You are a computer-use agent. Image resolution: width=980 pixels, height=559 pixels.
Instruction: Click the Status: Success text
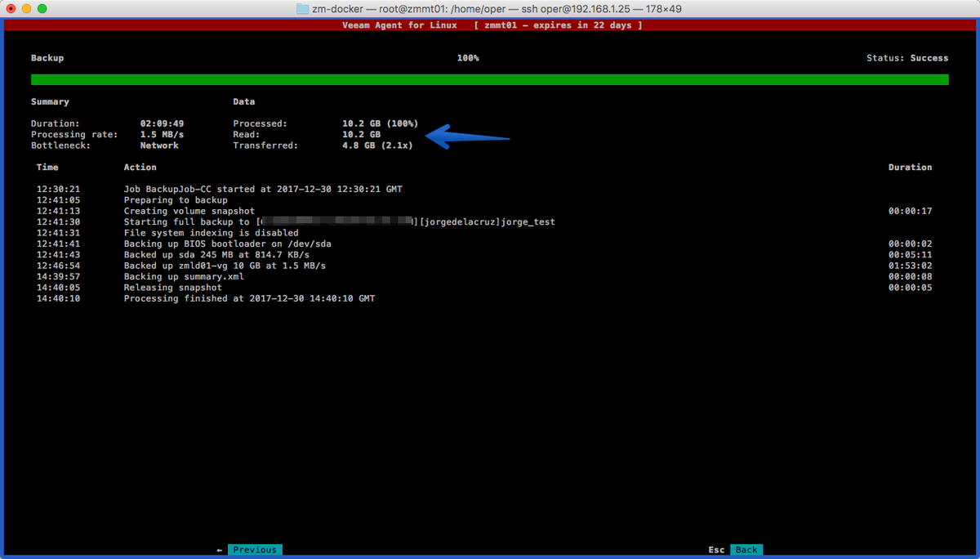907,58
